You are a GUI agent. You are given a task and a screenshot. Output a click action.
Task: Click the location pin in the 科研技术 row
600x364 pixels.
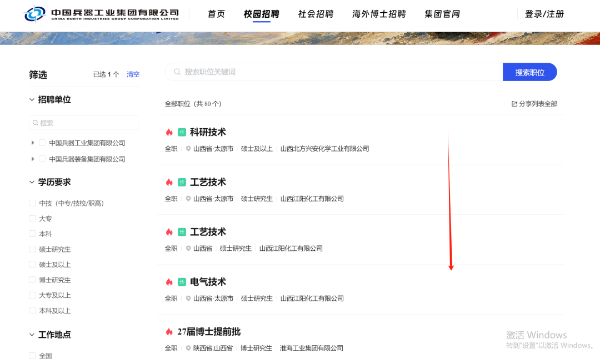tap(188, 149)
